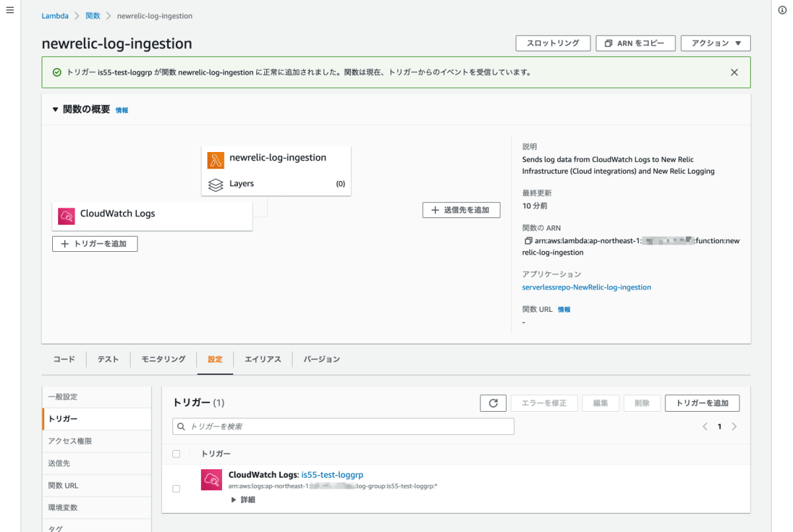Open 関数 breadcrumb link

click(x=93, y=16)
